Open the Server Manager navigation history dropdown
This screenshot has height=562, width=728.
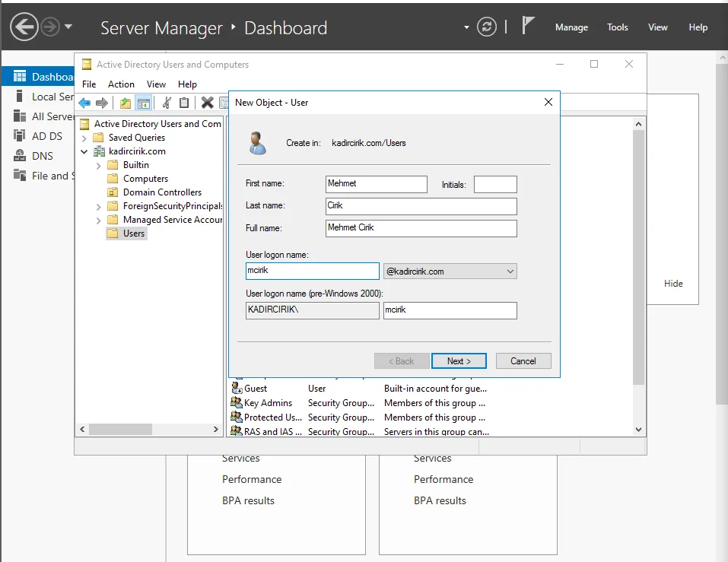point(68,27)
